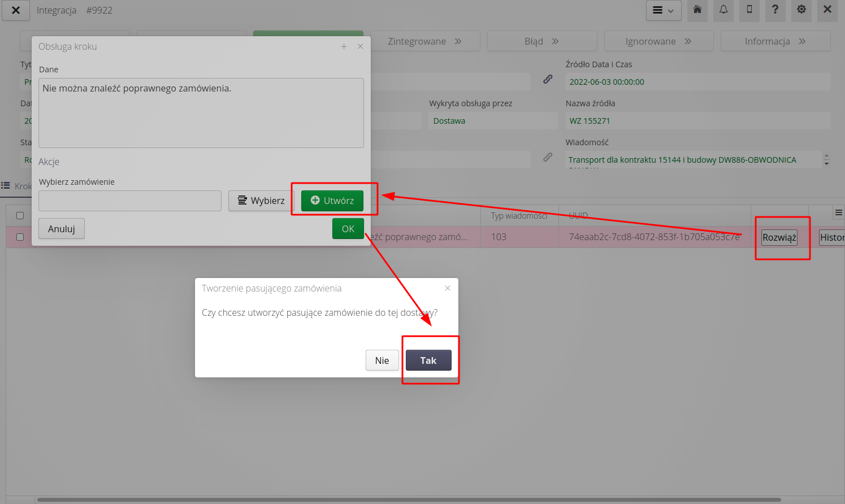Open help using the question mark icon
Screen dimensions: 845x504
[775, 10]
